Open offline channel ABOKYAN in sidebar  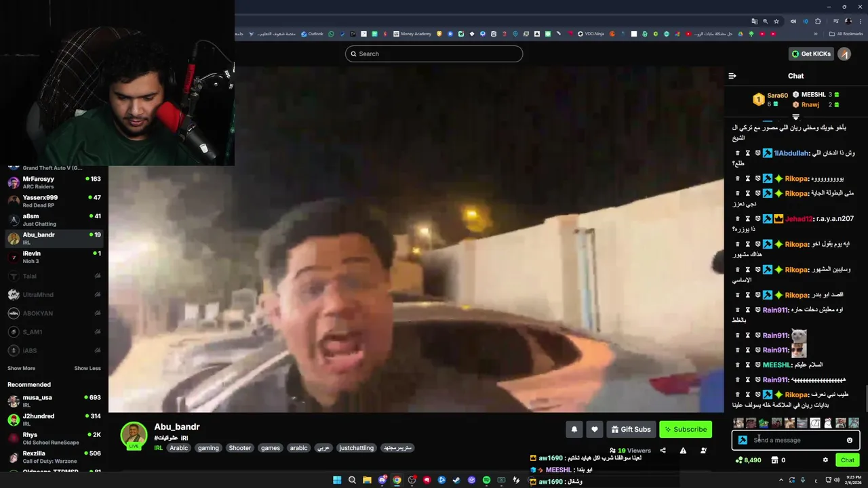[54, 313]
